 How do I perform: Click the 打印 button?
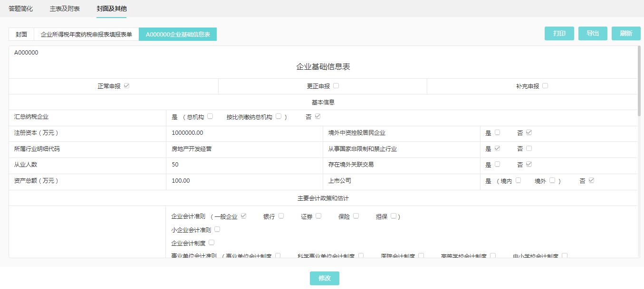pos(559,34)
